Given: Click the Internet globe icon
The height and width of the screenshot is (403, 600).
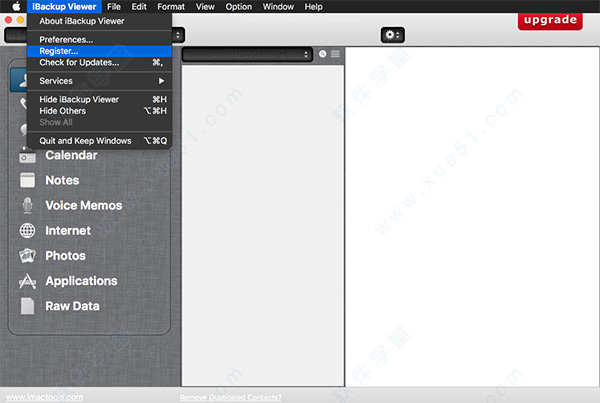Looking at the screenshot, I should [27, 230].
